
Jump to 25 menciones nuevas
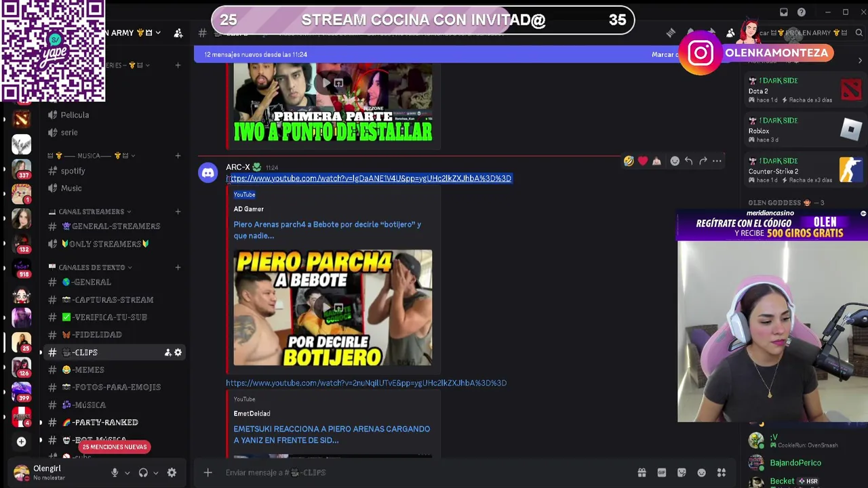click(115, 447)
